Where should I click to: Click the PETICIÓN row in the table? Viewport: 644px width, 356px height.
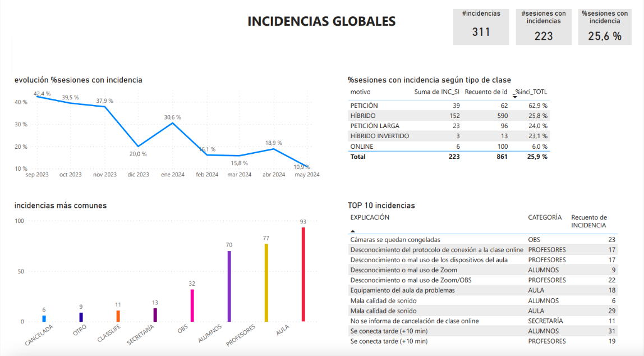point(393,105)
